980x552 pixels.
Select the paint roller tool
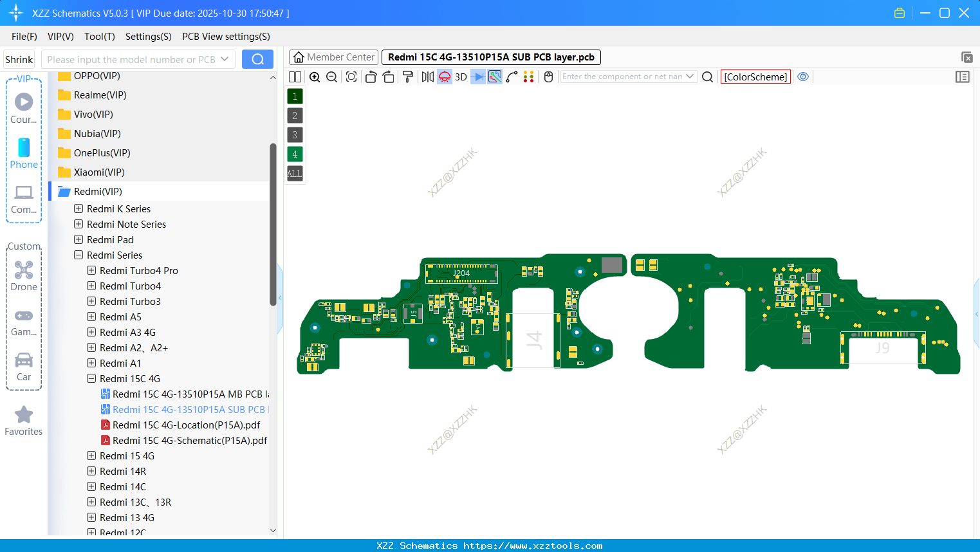pos(408,77)
